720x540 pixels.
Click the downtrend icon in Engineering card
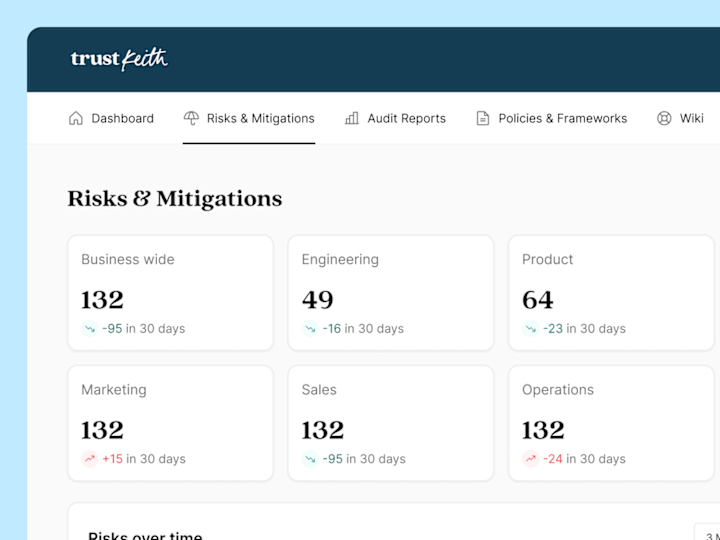click(310, 329)
